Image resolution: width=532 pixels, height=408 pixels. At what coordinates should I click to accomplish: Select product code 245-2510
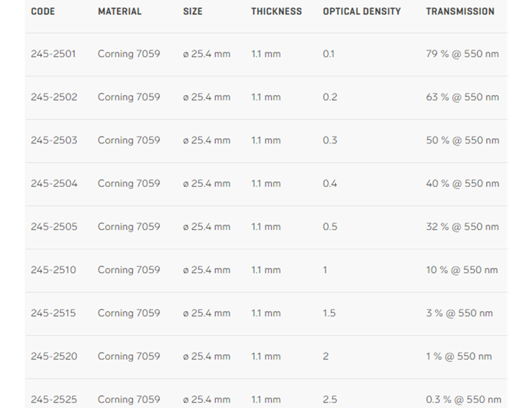coord(53,270)
